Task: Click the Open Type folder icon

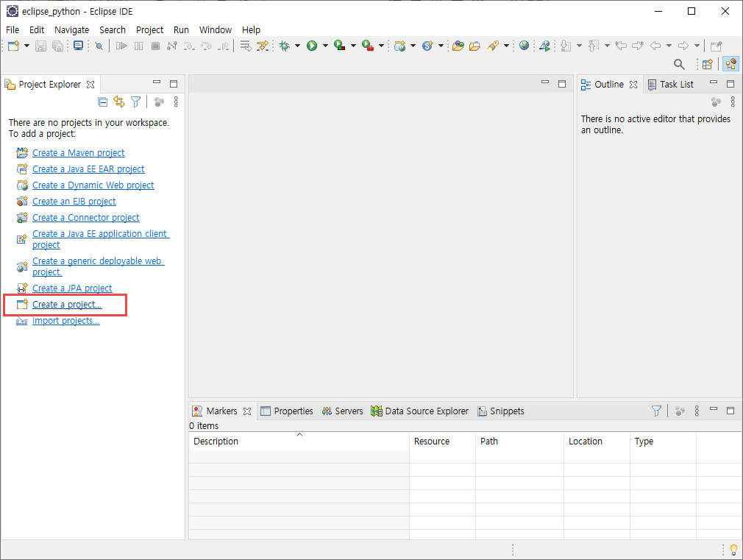Action: click(x=458, y=46)
